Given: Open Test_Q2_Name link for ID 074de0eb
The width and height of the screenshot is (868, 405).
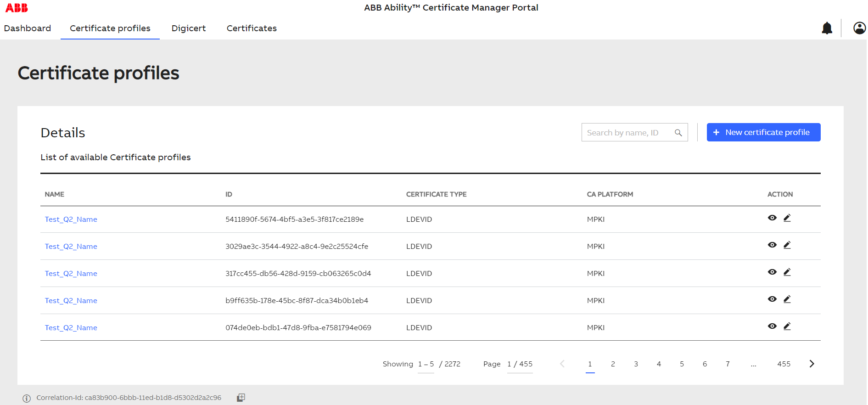Looking at the screenshot, I should click(71, 328).
